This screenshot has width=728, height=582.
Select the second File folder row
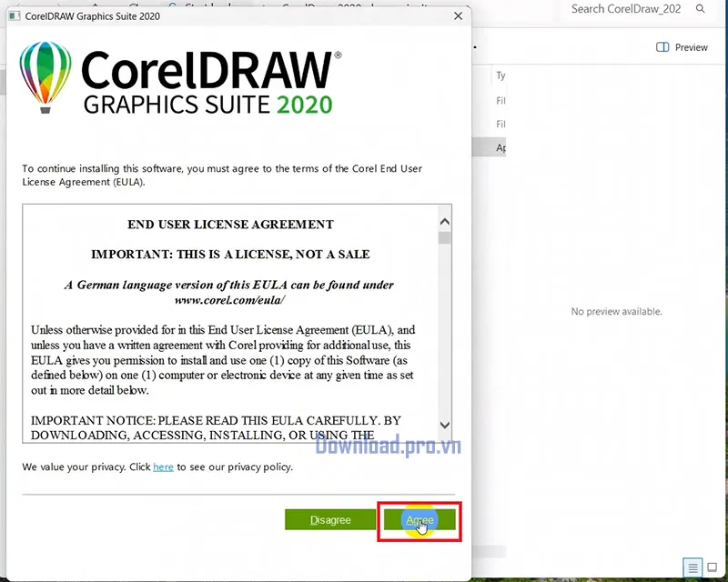[500, 124]
